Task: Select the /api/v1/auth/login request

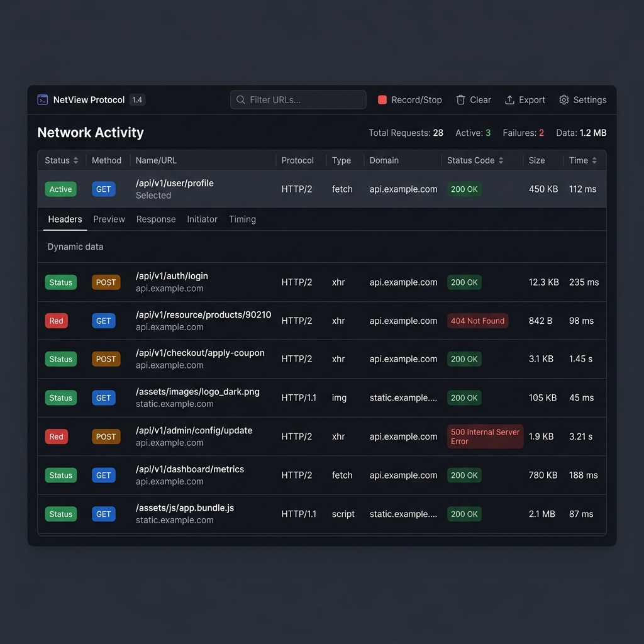Action: click(x=322, y=282)
